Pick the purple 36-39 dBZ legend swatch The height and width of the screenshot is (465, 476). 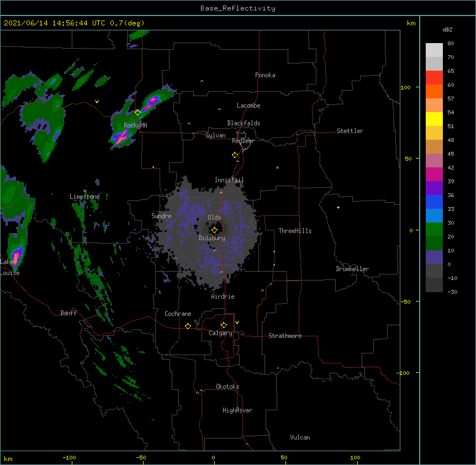434,188
